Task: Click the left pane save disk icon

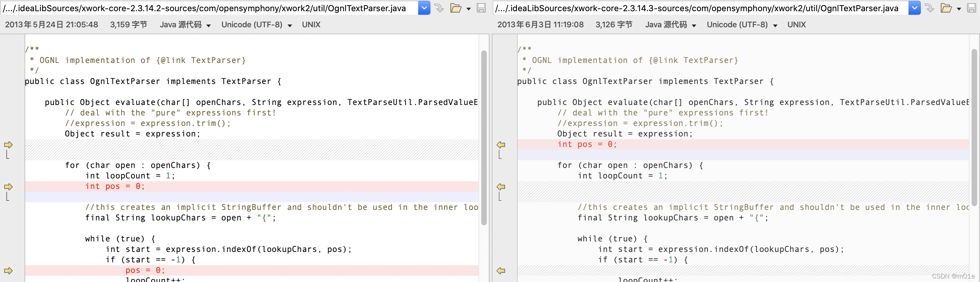Action: coord(481,8)
